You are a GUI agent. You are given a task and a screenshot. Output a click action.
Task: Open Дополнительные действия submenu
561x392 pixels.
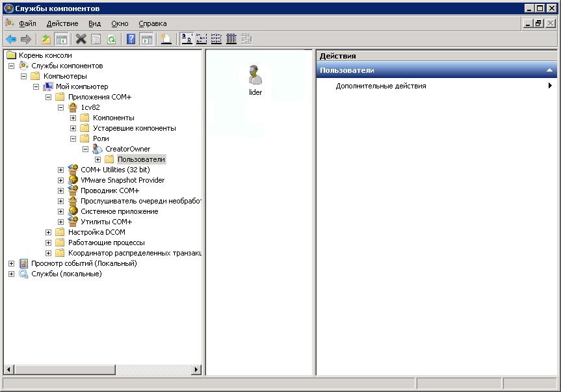click(381, 86)
